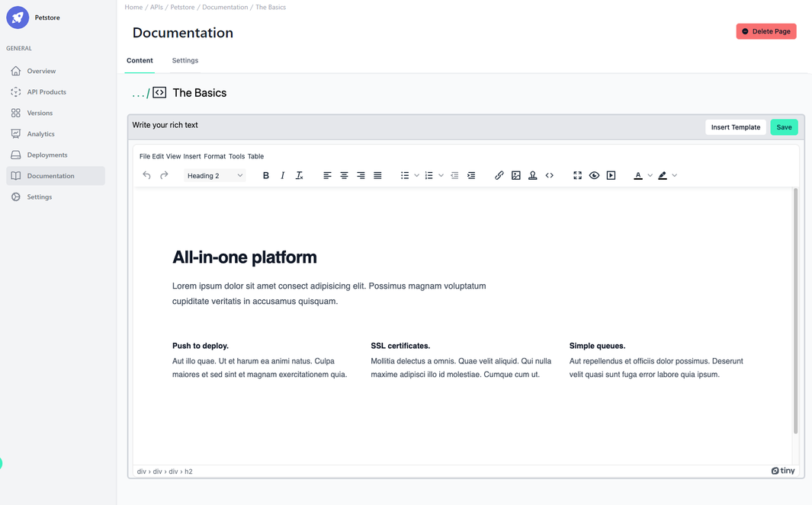
Task: Open the Heading 2 style dropdown
Action: (x=214, y=175)
